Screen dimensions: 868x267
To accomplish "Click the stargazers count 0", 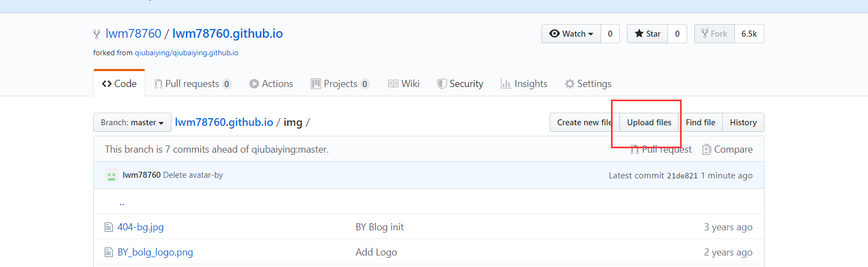I will tap(677, 34).
